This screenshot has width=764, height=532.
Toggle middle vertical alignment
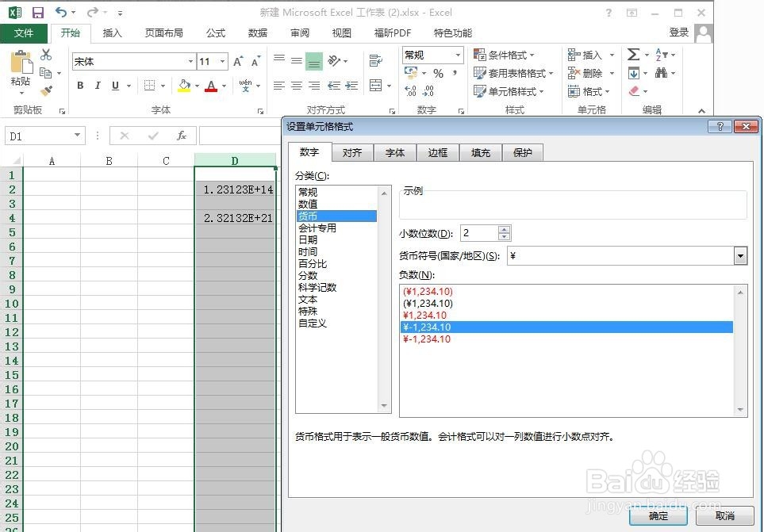297,61
